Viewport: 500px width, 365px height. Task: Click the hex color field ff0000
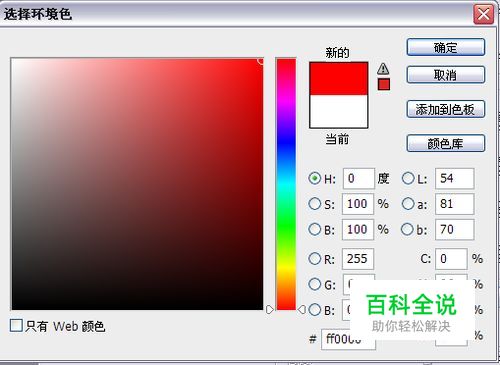[x=348, y=339]
